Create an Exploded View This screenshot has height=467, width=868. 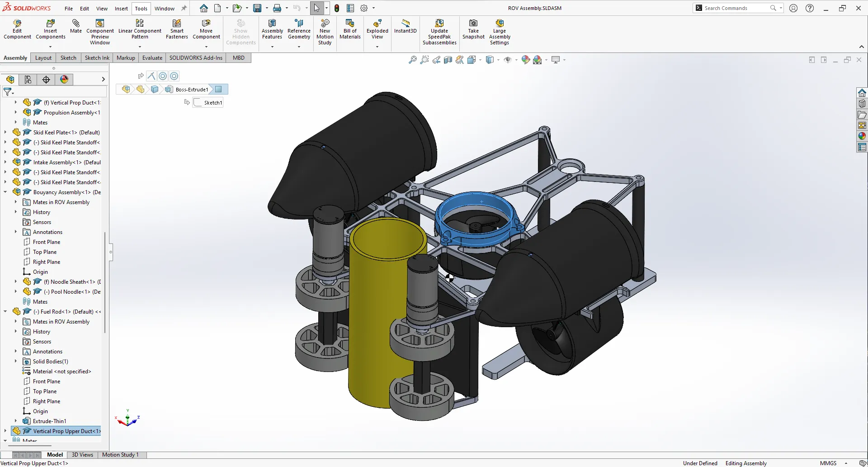coord(377,29)
